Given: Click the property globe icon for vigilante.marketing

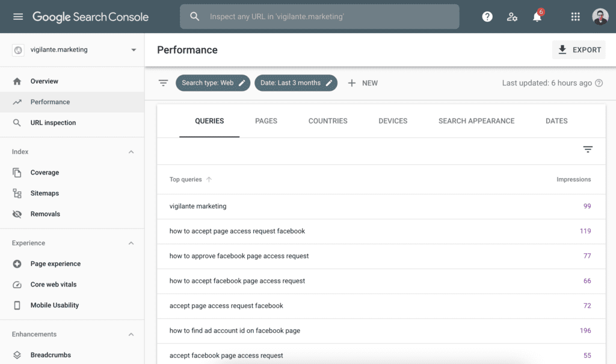Looking at the screenshot, I should (x=18, y=50).
